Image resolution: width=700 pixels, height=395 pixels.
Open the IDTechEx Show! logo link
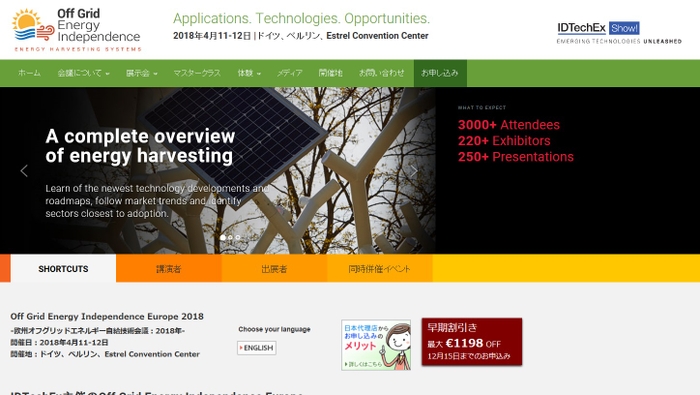coord(619,33)
